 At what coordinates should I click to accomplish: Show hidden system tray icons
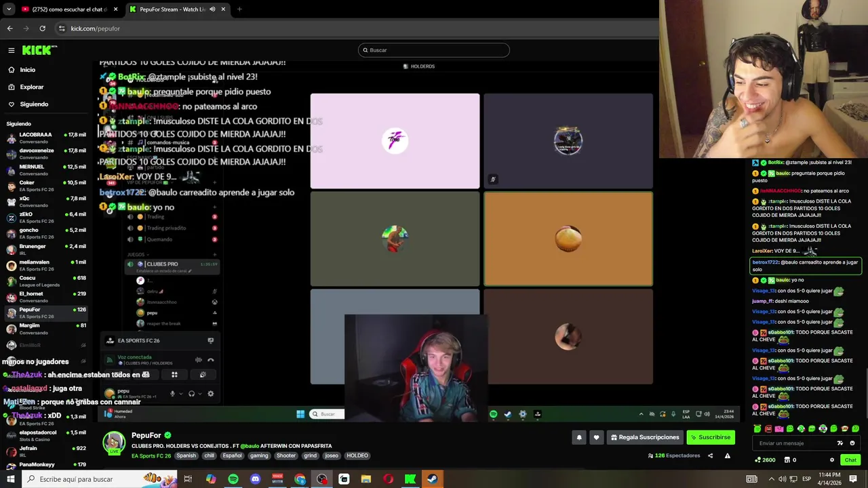tap(771, 479)
